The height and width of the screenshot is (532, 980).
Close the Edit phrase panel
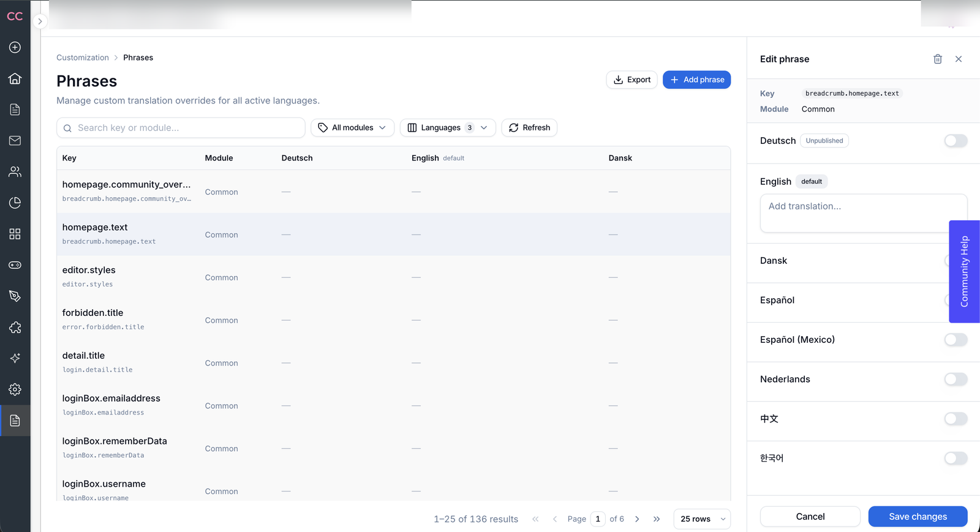click(x=959, y=59)
